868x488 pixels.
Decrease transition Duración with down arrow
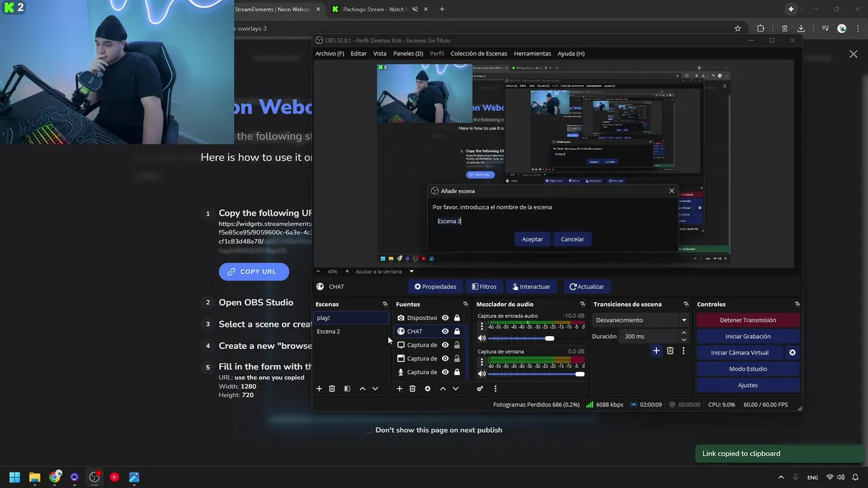[x=684, y=340]
